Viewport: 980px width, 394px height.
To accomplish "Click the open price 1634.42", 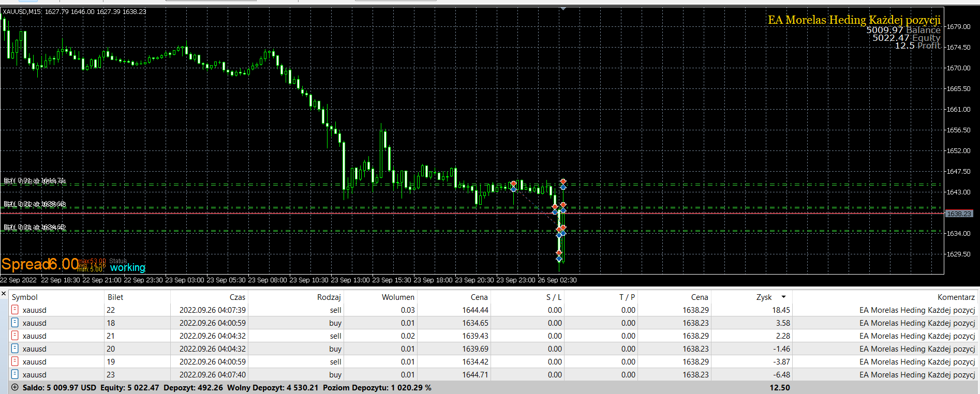I will click(475, 361).
